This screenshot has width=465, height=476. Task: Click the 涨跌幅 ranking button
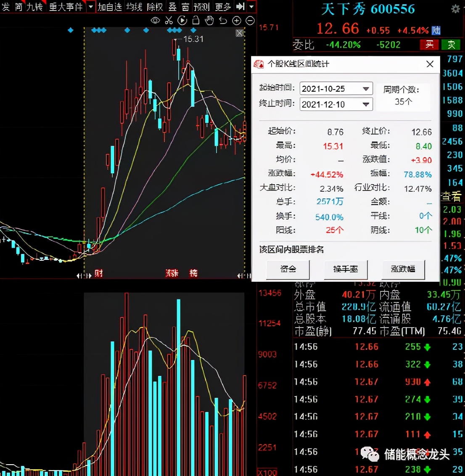403,269
